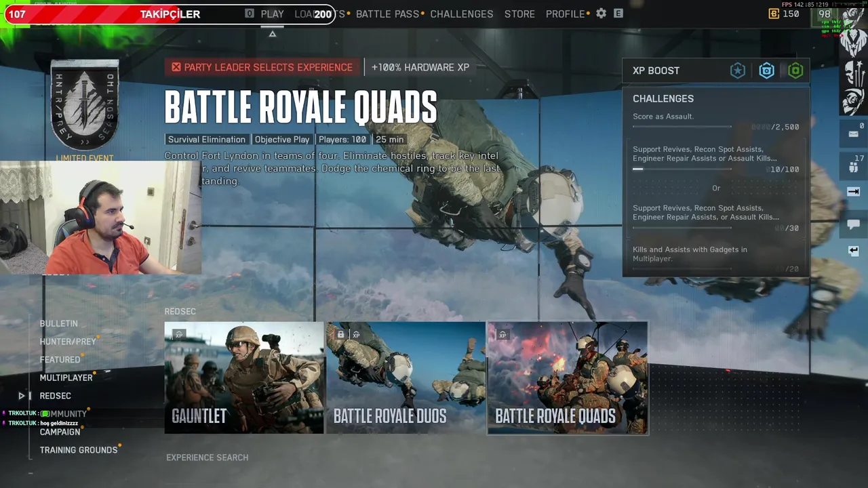Viewport: 868px width, 488px height.
Task: Select BULLETIN in the side menu
Action: tap(59, 324)
